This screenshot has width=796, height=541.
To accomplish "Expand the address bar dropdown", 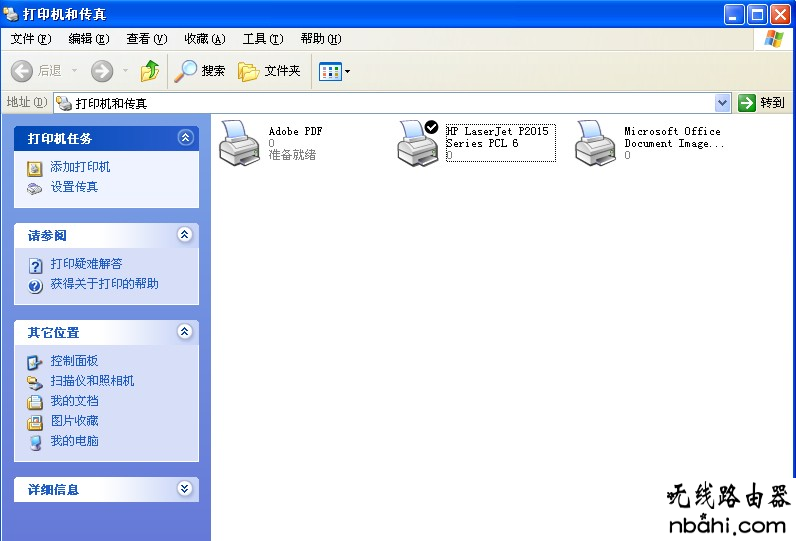I will [722, 103].
